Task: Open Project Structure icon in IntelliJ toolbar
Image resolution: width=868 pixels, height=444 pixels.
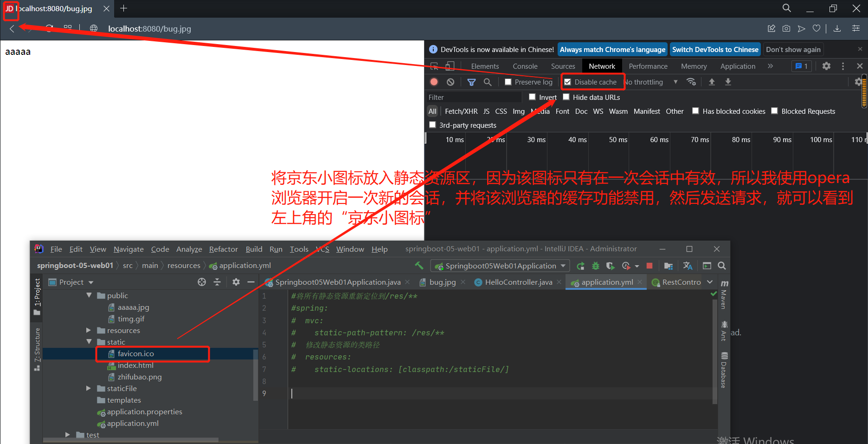Action: [669, 266]
